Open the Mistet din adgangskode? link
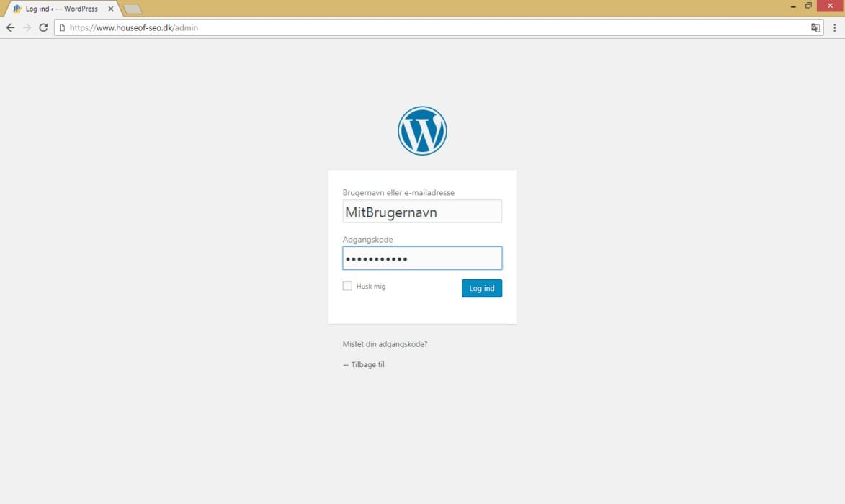This screenshot has height=504, width=845. 385,344
